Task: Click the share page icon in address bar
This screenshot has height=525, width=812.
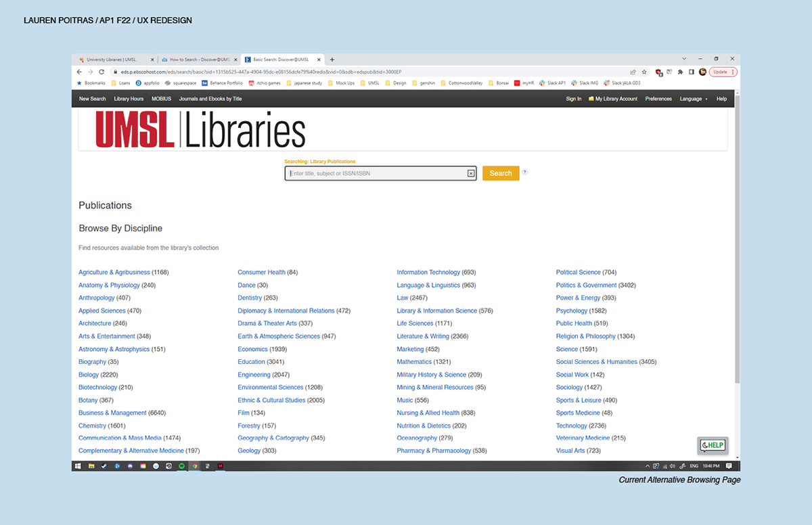Action: (x=633, y=72)
